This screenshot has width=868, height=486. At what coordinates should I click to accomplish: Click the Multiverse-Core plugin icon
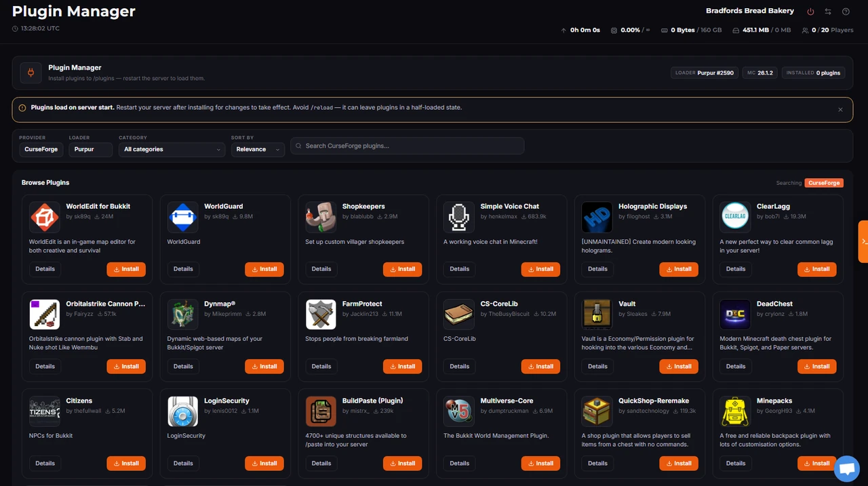pos(459,411)
